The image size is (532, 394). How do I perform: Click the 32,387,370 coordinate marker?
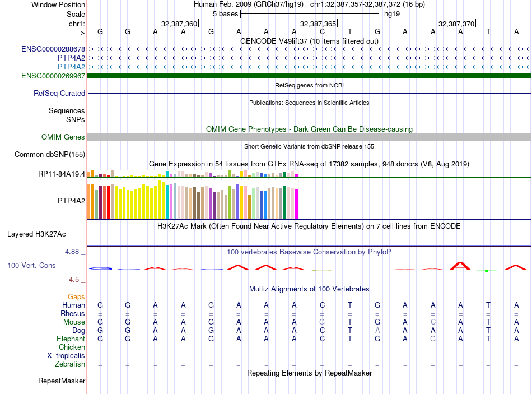click(x=456, y=24)
